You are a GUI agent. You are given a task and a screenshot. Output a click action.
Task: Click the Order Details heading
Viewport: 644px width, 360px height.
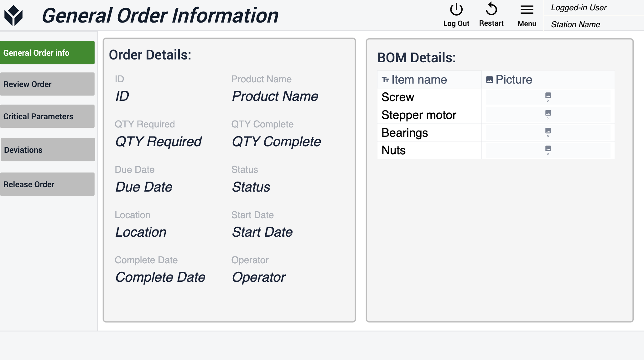[x=150, y=55]
